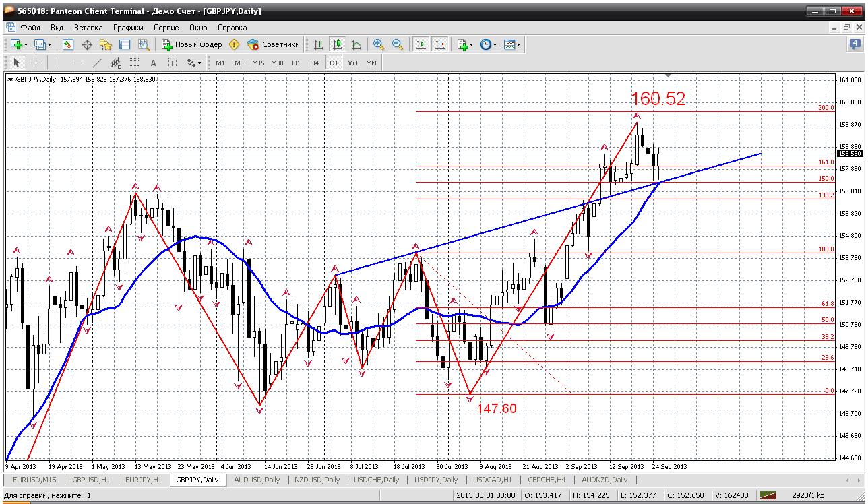This screenshot has width=868, height=504.
Task: Select the M1 timeframe button
Action: [220, 63]
